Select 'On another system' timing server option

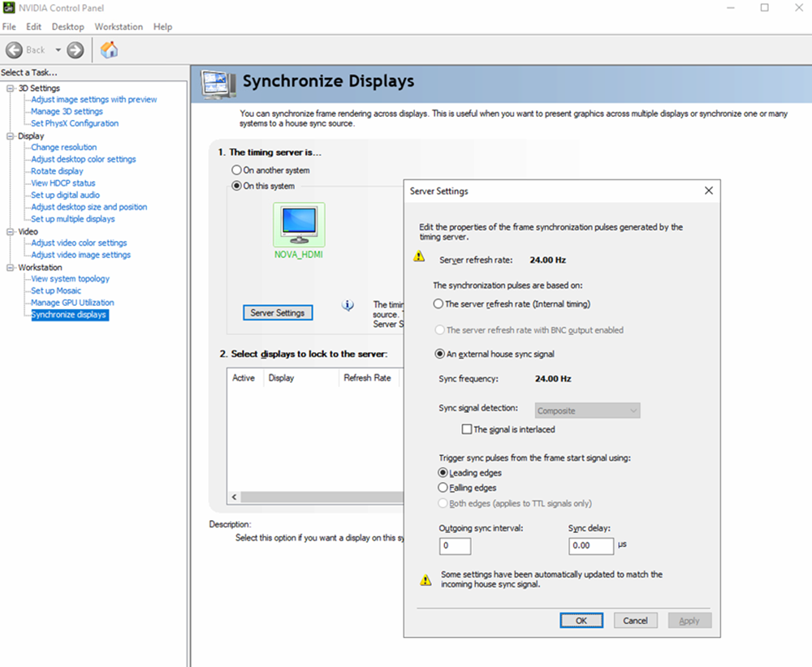click(236, 170)
